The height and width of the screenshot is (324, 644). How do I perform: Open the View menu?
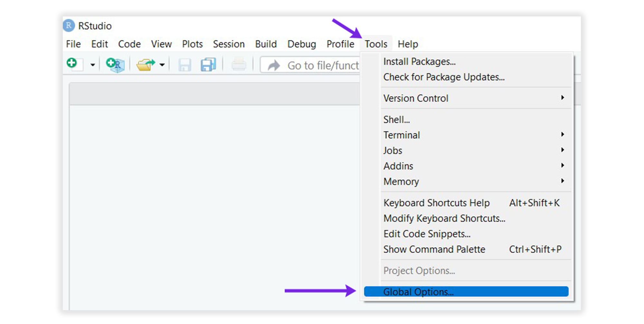(162, 44)
